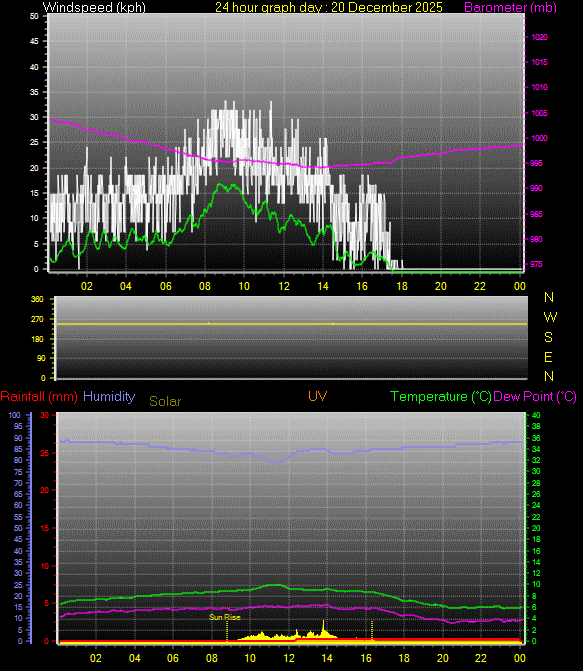Click blue humidity scale value 95
Screen dimensions: 583x671
tap(18, 427)
